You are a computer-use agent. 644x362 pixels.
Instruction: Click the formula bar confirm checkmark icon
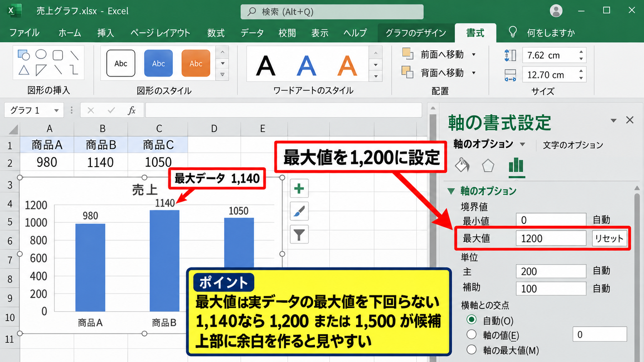tap(111, 110)
